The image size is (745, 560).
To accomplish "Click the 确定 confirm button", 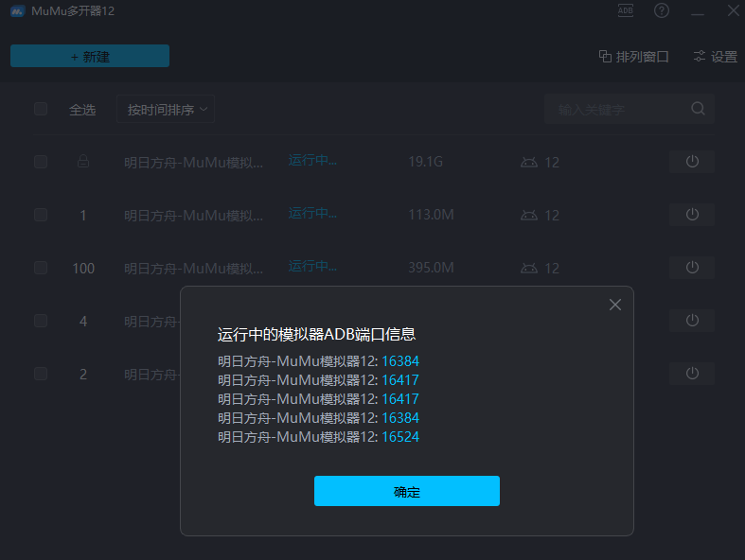I will click(x=407, y=491).
